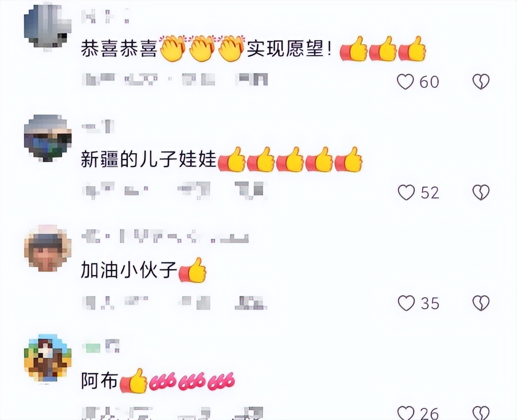
Task: Open username above 加油小伙子 comment
Action: coord(165,236)
